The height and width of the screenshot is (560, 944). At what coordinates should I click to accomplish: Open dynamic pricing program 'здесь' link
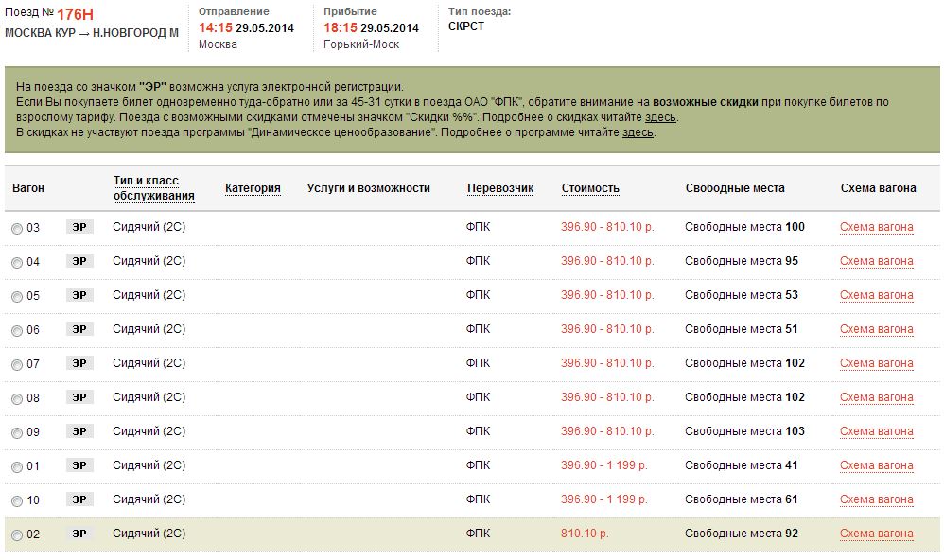[x=638, y=132]
